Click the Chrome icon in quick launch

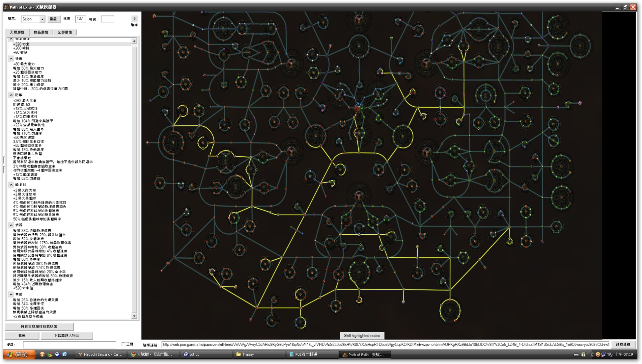pyautogui.click(x=49, y=355)
